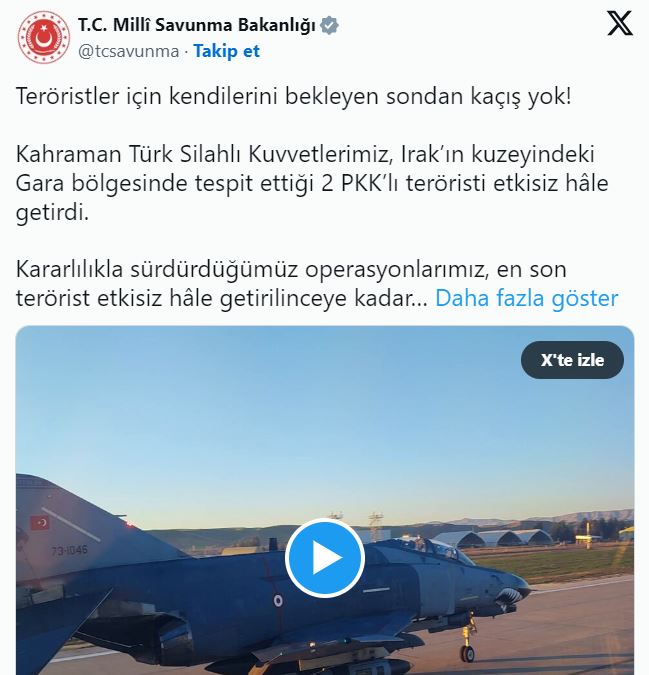Follow the account via Takip et
Viewport: 649px width, 675px height.
tap(226, 51)
